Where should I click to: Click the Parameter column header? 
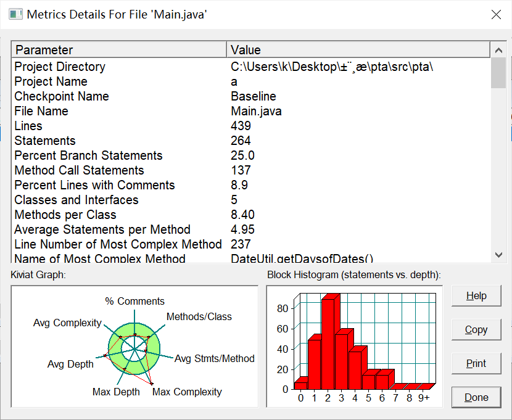(119, 50)
